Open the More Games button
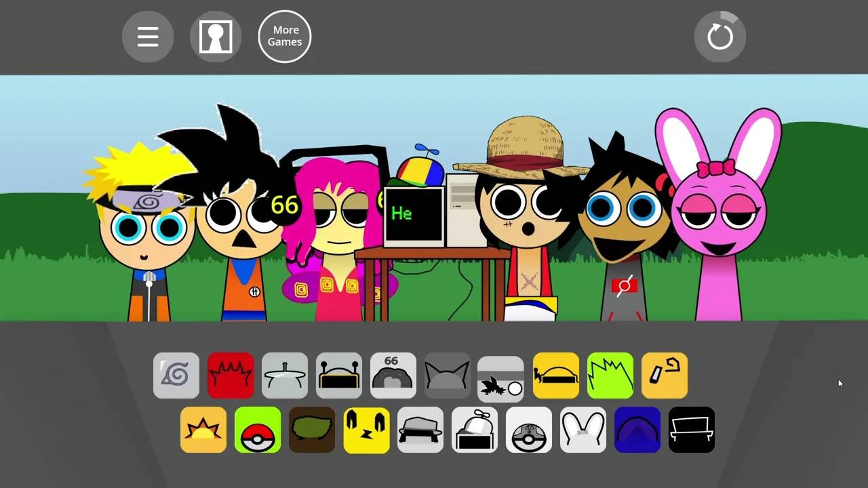Image resolution: width=868 pixels, height=488 pixels. tap(285, 37)
